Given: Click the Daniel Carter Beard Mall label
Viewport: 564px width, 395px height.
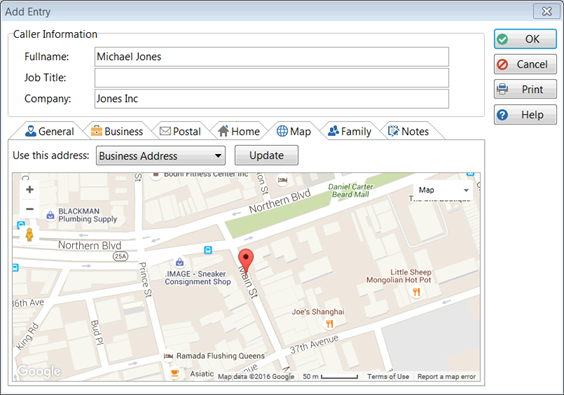Looking at the screenshot, I should tap(351, 190).
